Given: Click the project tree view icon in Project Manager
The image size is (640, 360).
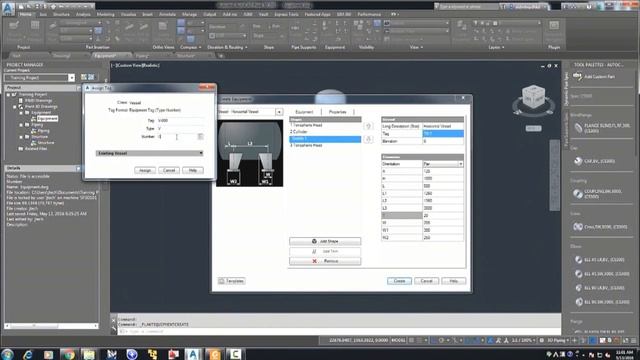Looking at the screenshot, I should tap(84, 77).
